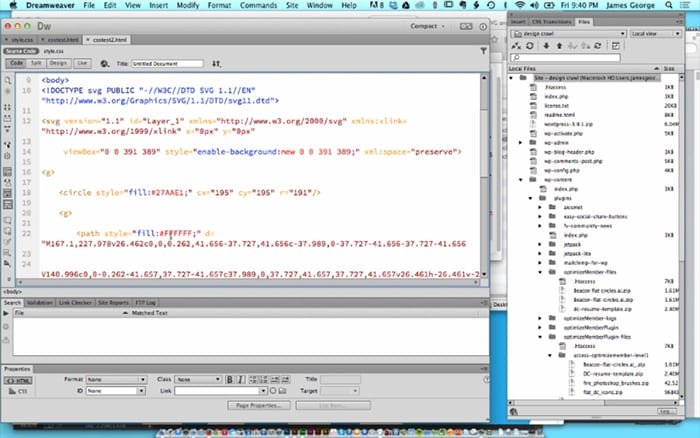Click body tag in tag selector

click(12, 292)
